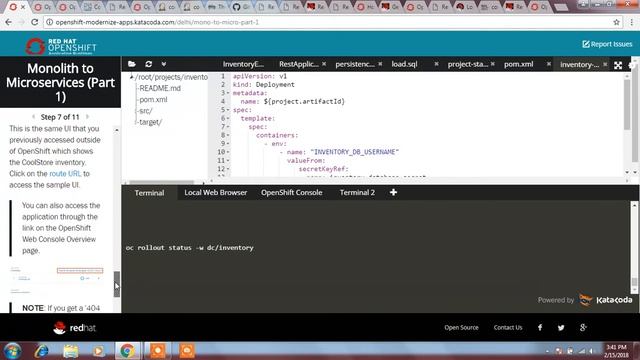Screen dimensions: 640x360
Task: Click the file tree horizontal scrollbar
Action: point(162,182)
